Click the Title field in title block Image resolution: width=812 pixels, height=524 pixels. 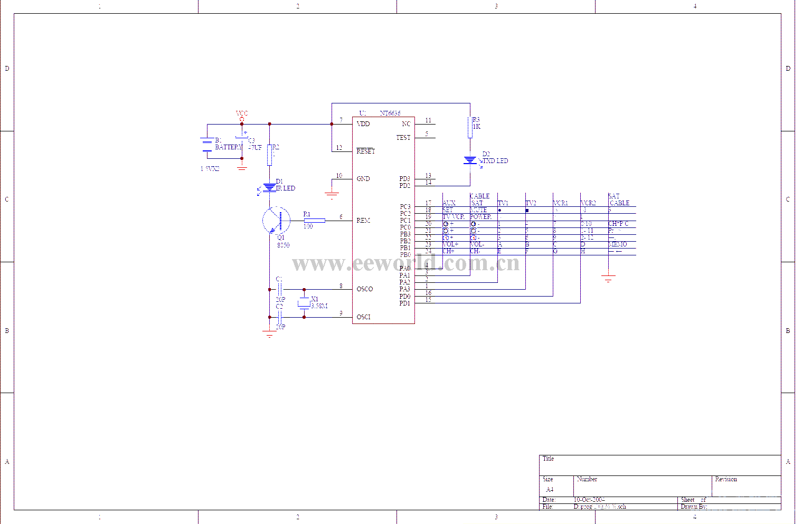tap(548, 459)
